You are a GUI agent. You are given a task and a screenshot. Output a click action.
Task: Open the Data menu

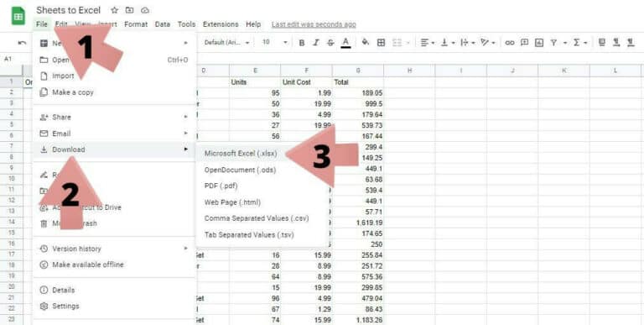click(x=163, y=24)
